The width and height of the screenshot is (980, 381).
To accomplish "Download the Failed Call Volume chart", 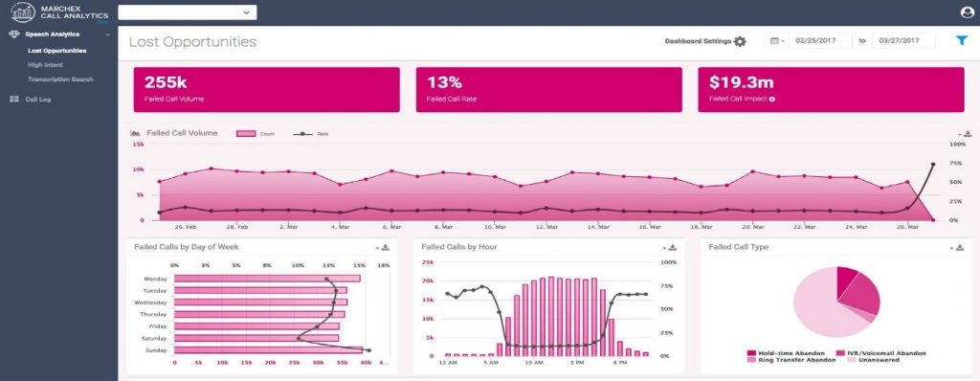I will pyautogui.click(x=968, y=133).
